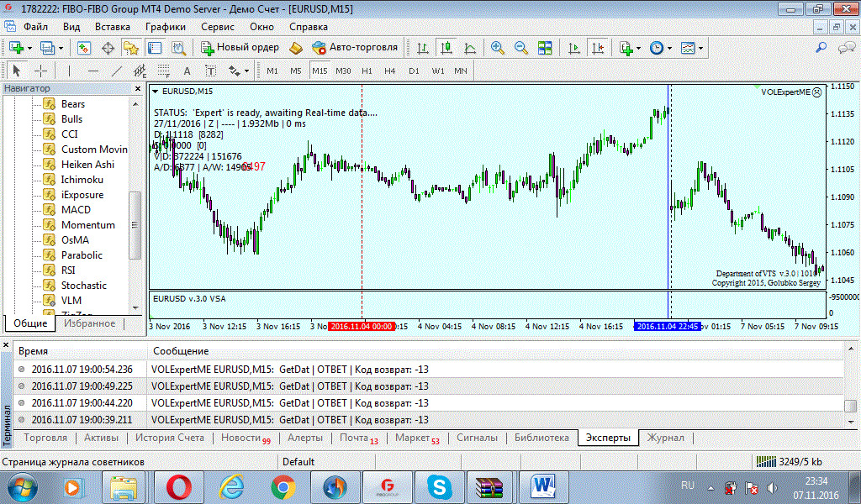Open the periods clock dropdown

(x=661, y=48)
